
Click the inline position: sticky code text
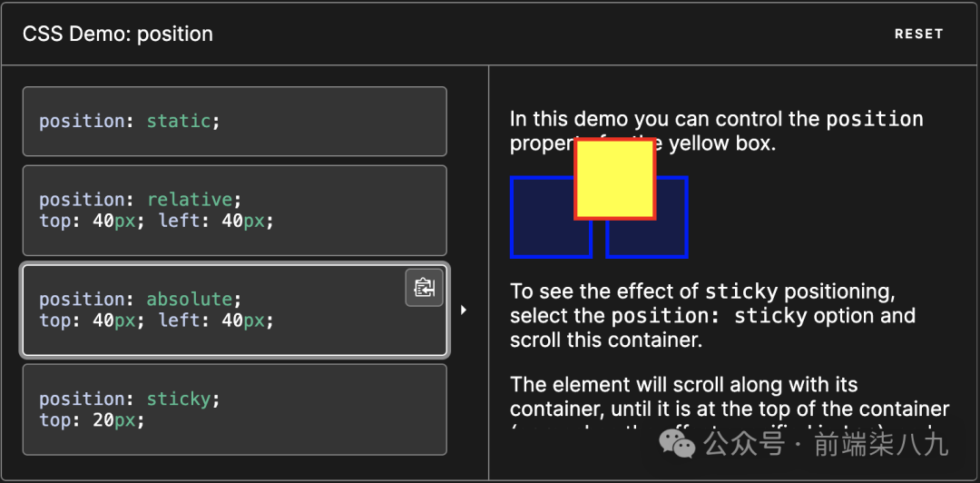(710, 316)
